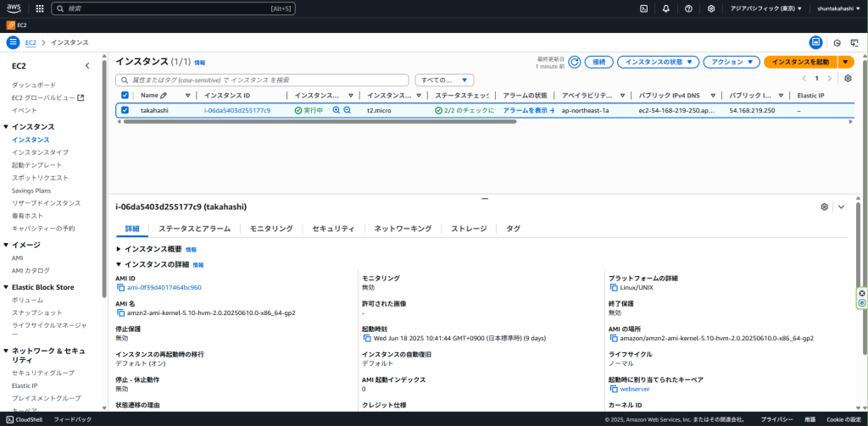Open the AWS home logo
The height and width of the screenshot is (426, 868).
(14, 8)
